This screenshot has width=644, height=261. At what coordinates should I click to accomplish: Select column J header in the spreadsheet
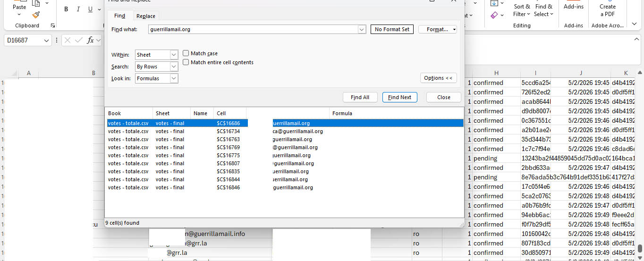tap(581, 73)
